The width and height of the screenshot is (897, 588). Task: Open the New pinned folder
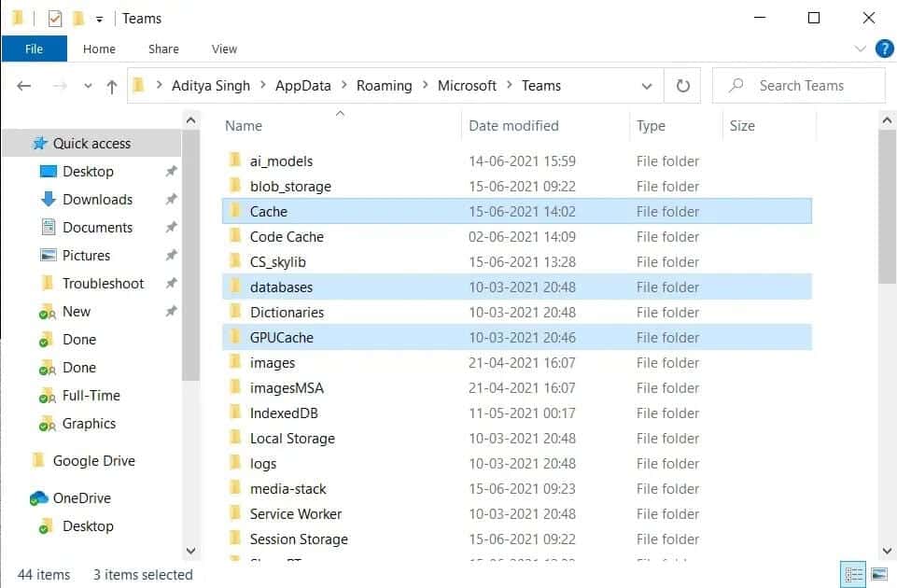pyautogui.click(x=77, y=311)
